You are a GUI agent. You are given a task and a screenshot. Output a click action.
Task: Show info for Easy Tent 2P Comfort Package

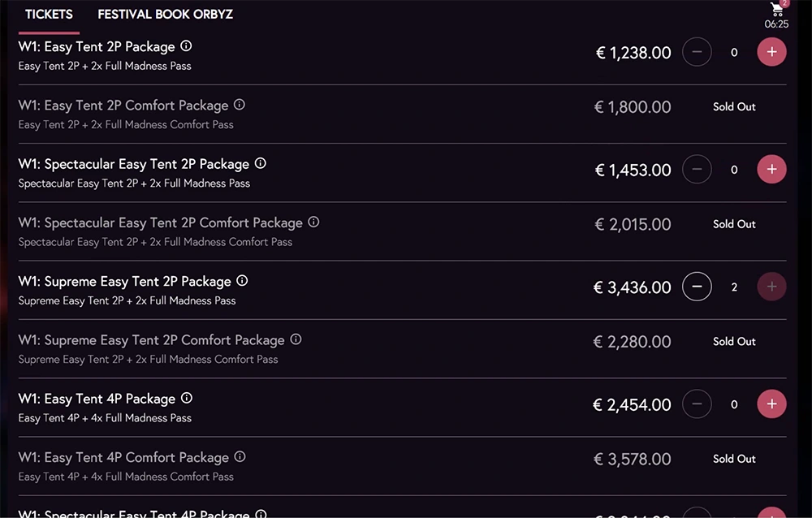pos(240,105)
